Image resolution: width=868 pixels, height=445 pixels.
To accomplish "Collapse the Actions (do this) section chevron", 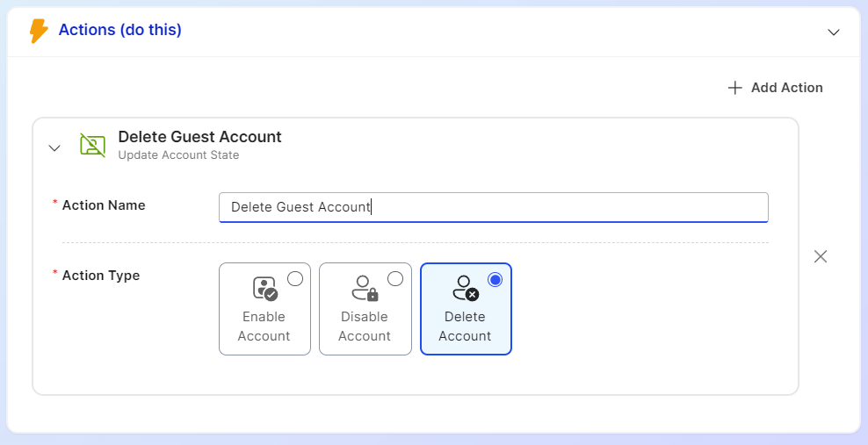I will [834, 32].
